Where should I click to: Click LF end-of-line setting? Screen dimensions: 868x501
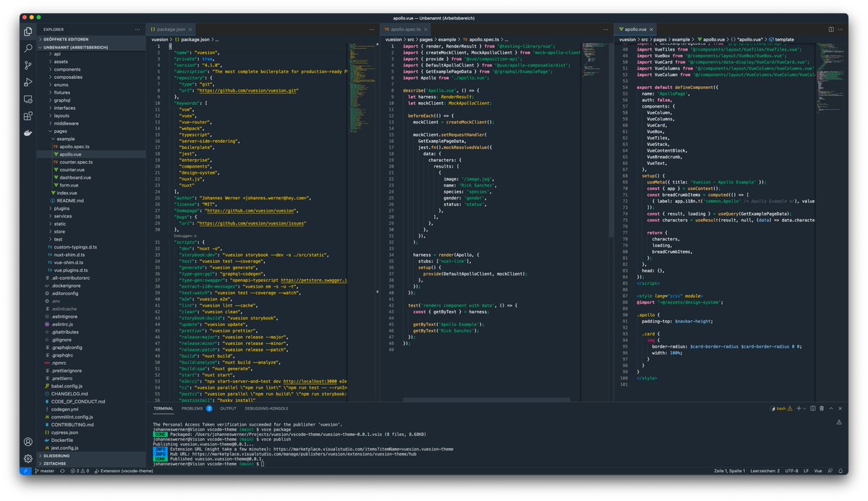[806, 471]
